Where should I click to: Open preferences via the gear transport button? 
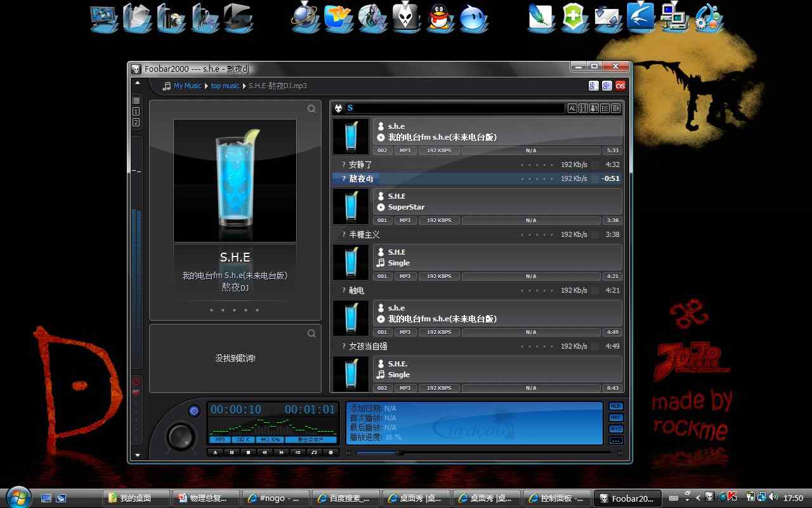(331, 452)
